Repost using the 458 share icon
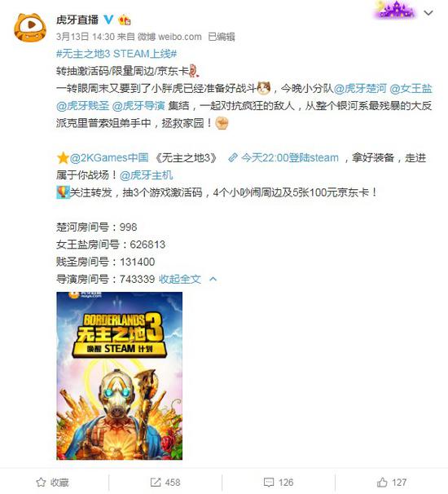This screenshot has width=448, height=494. coord(165,482)
